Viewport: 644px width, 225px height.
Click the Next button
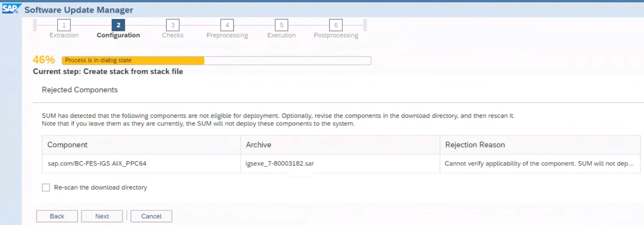[102, 216]
